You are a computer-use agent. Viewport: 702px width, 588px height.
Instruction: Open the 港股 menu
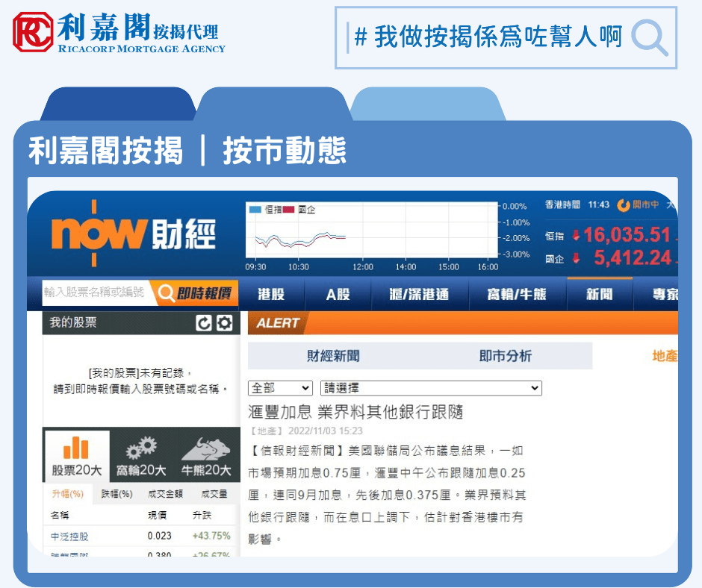click(271, 294)
